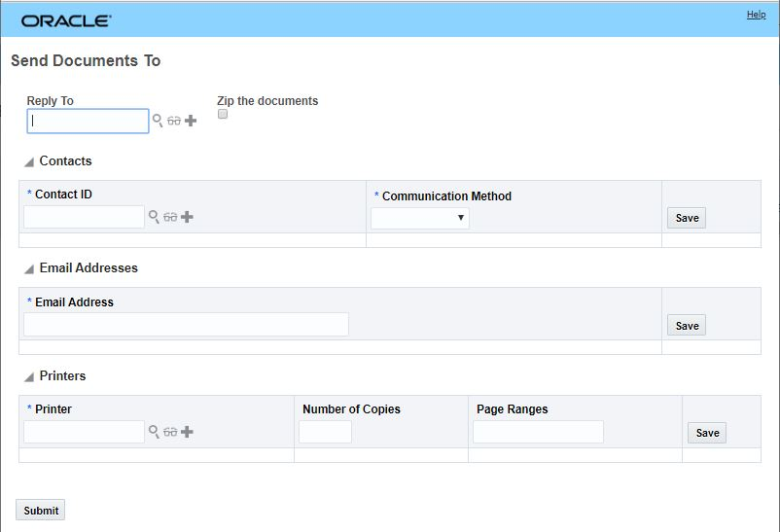Click the Reply To search magnifier icon

coord(158,121)
